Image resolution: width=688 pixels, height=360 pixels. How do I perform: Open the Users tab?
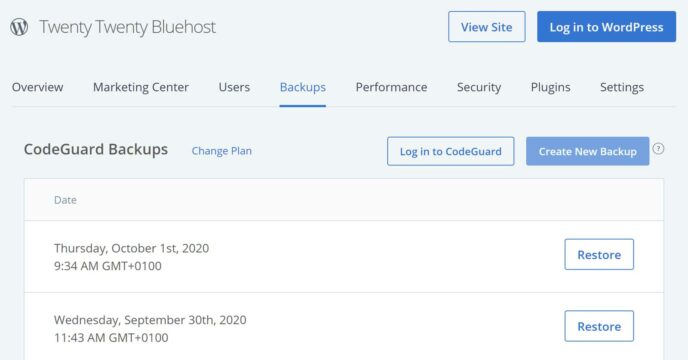[x=234, y=87]
